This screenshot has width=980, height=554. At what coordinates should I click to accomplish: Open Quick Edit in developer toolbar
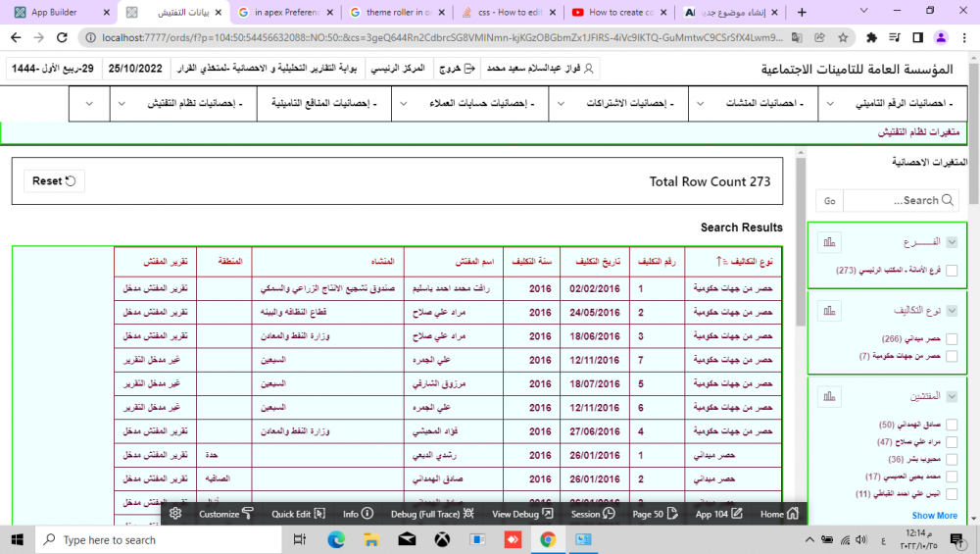(x=298, y=514)
